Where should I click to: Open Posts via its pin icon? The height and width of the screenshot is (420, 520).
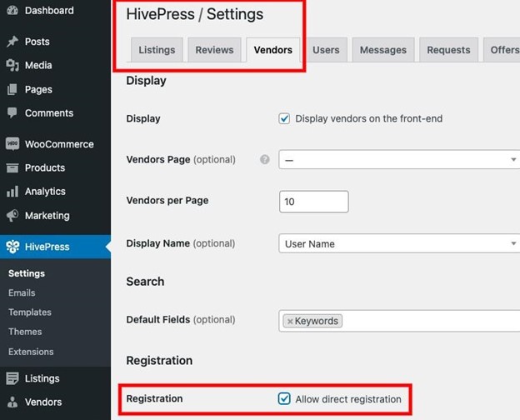point(12,42)
